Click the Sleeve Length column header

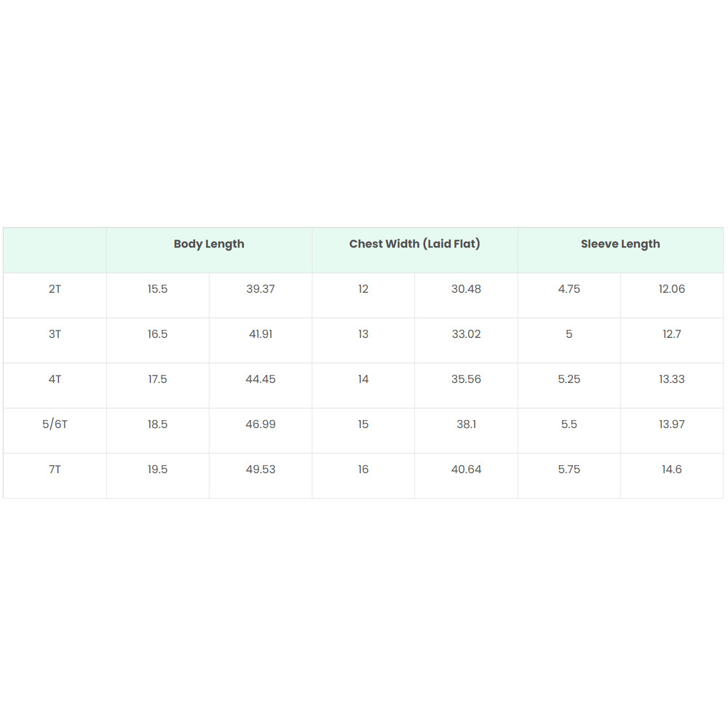(620, 245)
